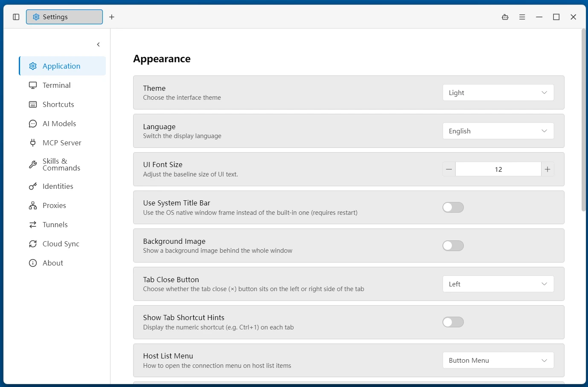Open the Terminal settings section
The height and width of the screenshot is (387, 588).
[62, 85]
